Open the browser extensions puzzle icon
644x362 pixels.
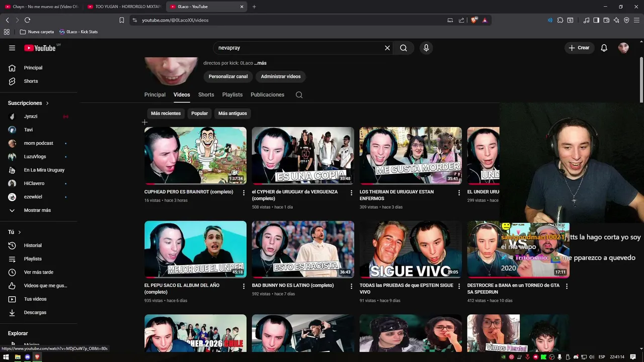tap(560, 20)
